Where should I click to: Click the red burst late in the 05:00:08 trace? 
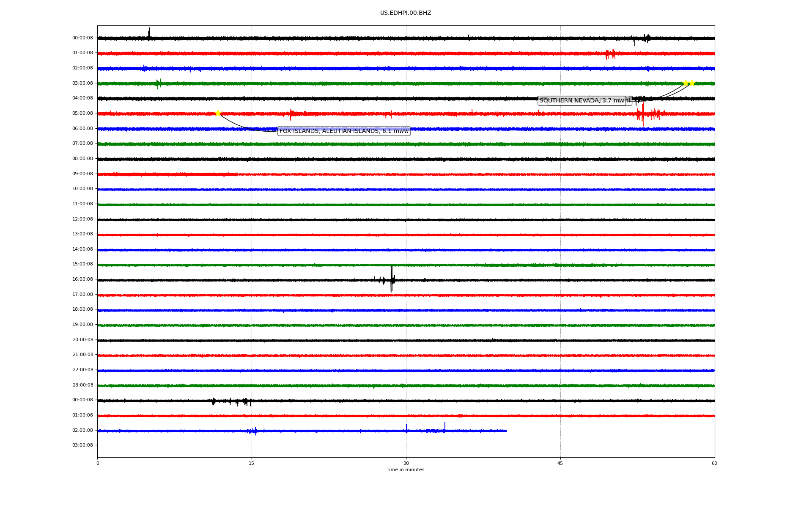click(x=643, y=114)
